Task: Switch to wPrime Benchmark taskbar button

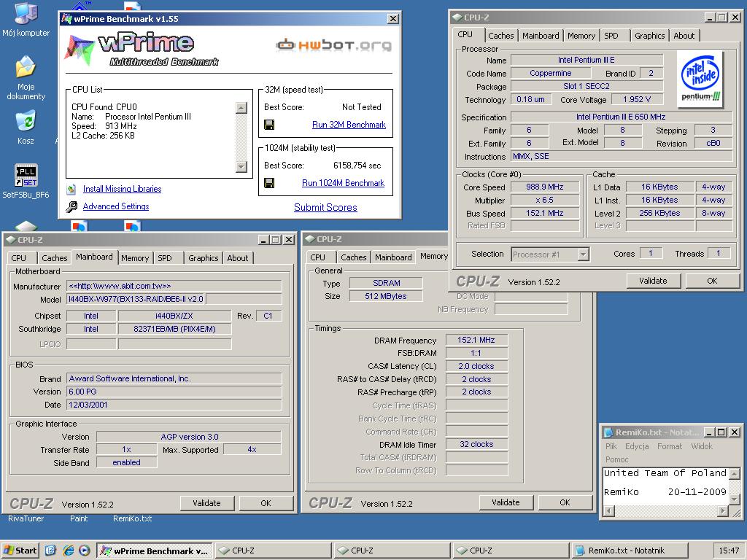Action: point(153,551)
